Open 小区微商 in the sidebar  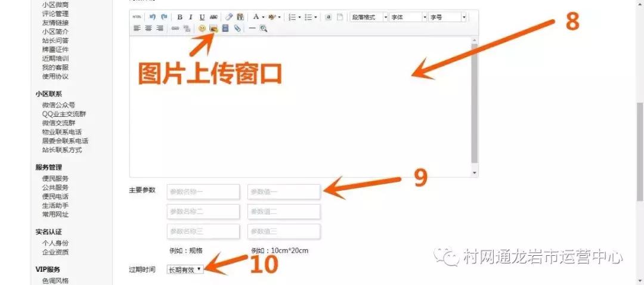point(55,5)
